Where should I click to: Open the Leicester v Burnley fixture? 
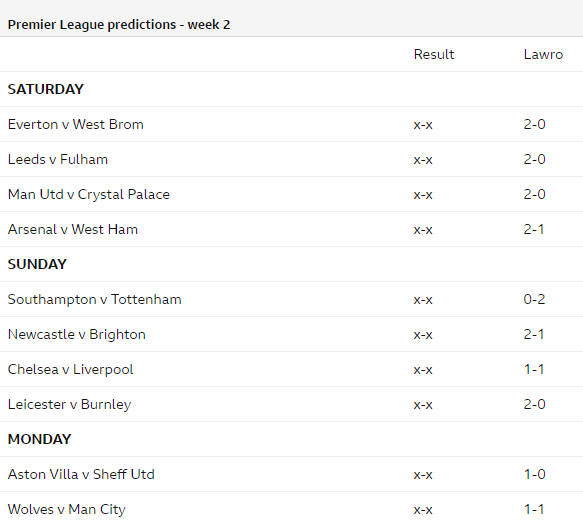(70, 404)
